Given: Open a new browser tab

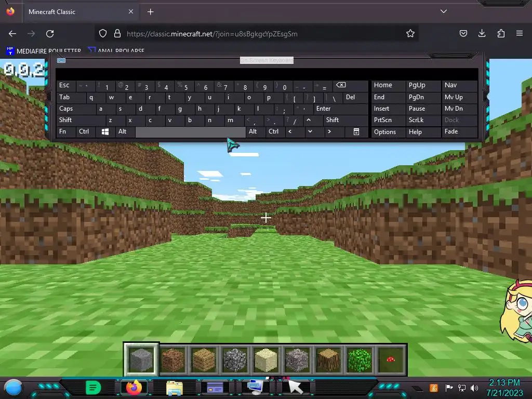Looking at the screenshot, I should pyautogui.click(x=150, y=12).
